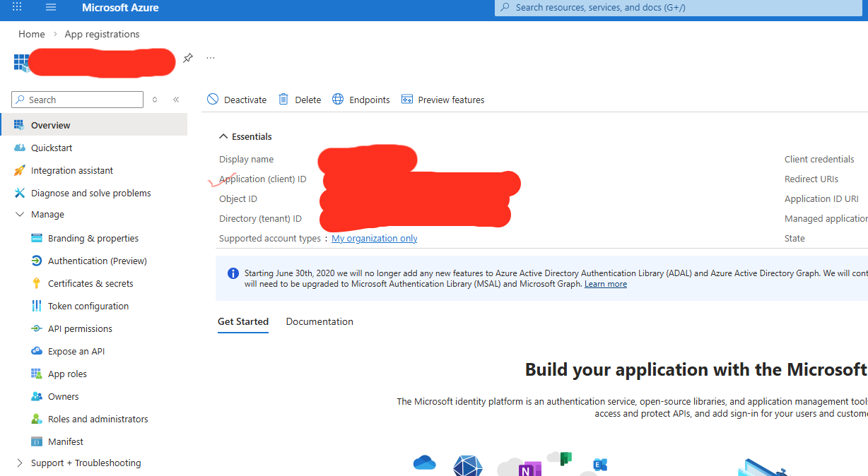Collapse the Essentials section chevron
868x476 pixels.
point(223,136)
